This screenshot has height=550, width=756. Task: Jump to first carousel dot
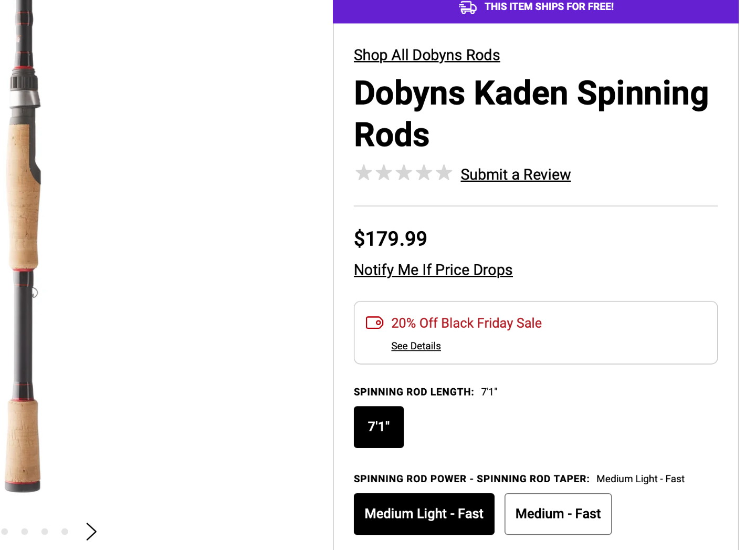5,532
